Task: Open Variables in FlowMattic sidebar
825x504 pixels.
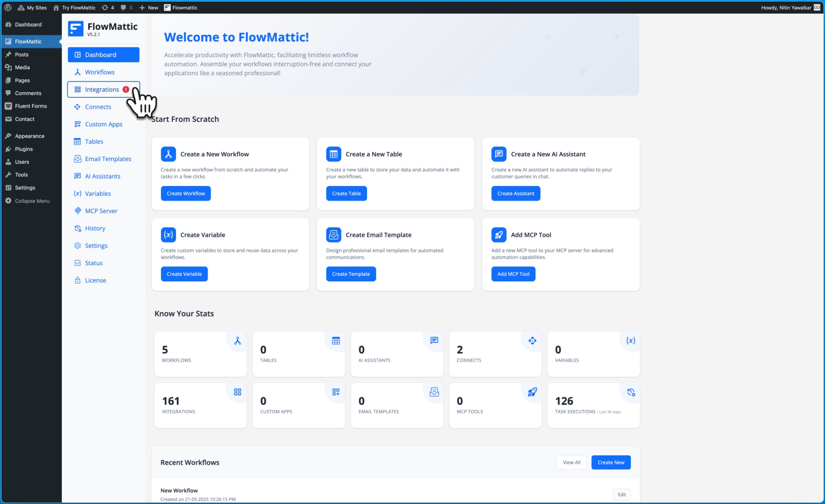Action: (x=104, y=194)
